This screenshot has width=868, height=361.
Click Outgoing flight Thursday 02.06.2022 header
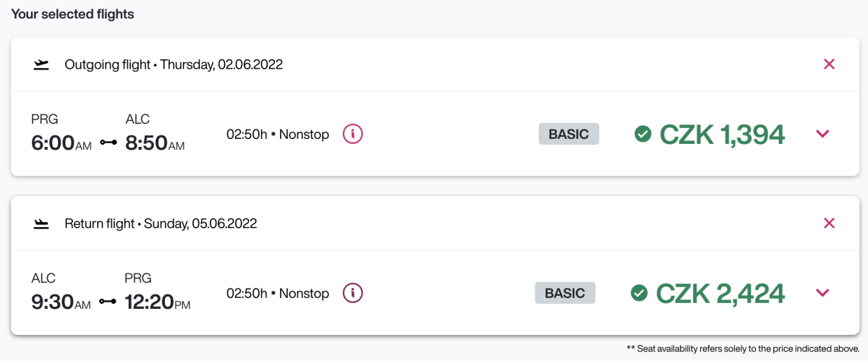point(174,64)
